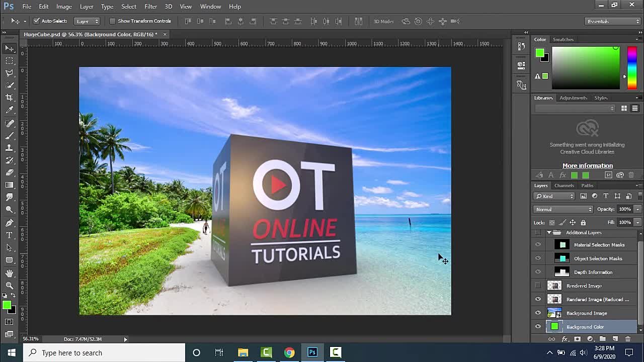Open the layer style fx menu
This screenshot has width=644, height=362.
click(x=565, y=339)
